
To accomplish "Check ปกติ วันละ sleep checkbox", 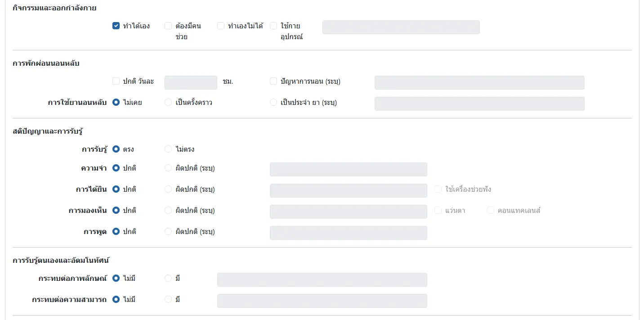I will coord(116,81).
